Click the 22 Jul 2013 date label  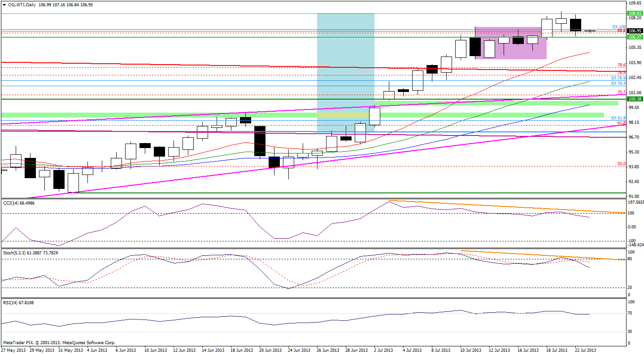(585, 350)
